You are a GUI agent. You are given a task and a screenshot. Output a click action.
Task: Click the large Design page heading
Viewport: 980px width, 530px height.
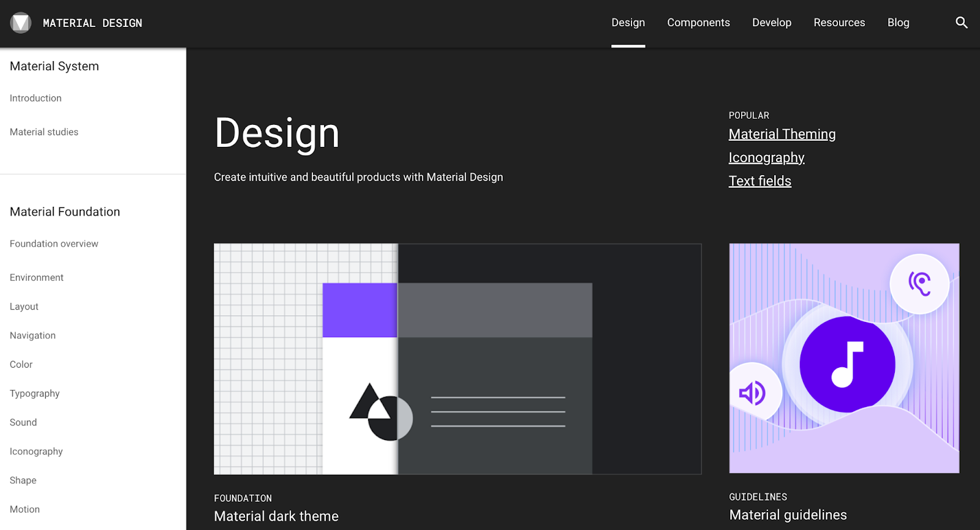pyautogui.click(x=277, y=133)
